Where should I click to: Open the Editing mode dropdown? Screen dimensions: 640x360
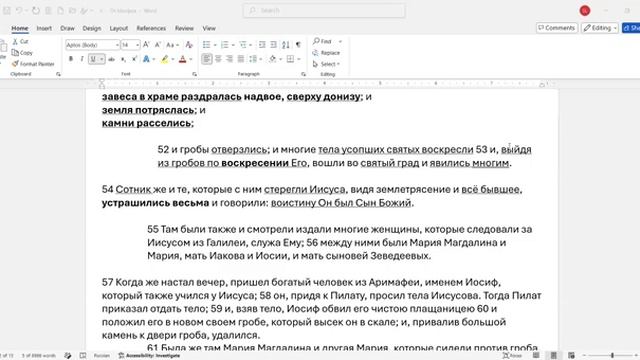[x=600, y=28]
